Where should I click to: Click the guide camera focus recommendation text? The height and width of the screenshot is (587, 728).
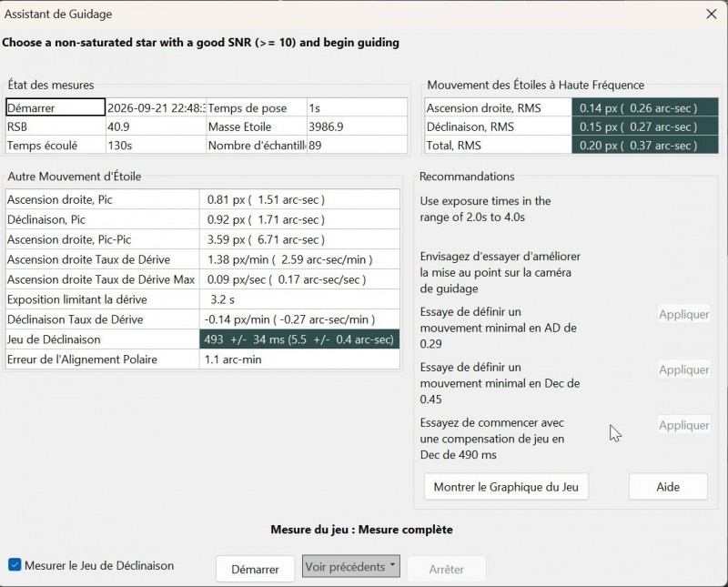[500, 272]
